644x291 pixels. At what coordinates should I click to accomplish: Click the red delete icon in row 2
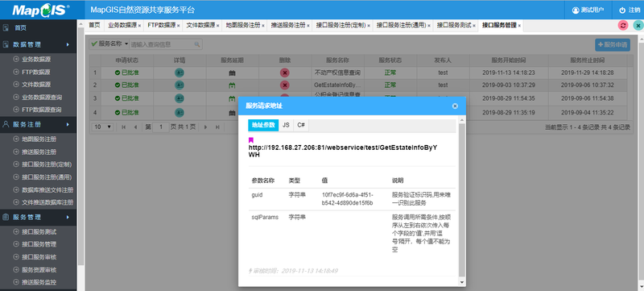[x=285, y=85]
